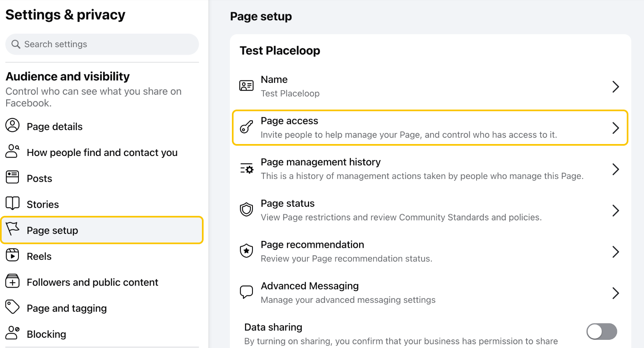Click the Search settings field
The height and width of the screenshot is (348, 644).
pyautogui.click(x=102, y=44)
